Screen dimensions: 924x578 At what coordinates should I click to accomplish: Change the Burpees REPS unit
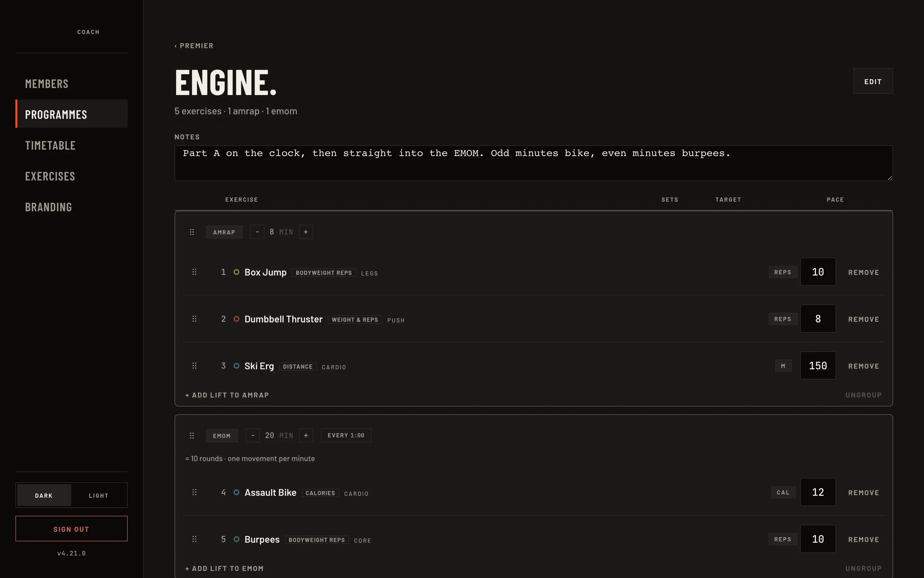coord(783,539)
